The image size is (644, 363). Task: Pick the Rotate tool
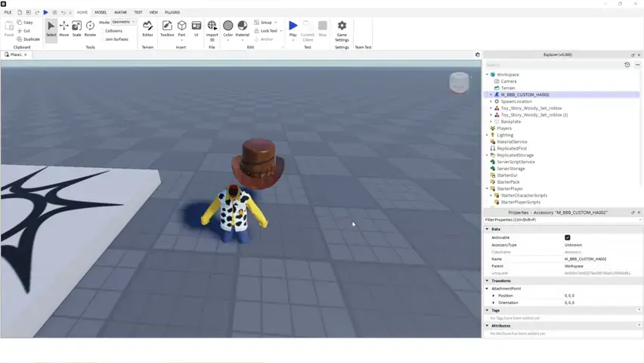pos(90,29)
